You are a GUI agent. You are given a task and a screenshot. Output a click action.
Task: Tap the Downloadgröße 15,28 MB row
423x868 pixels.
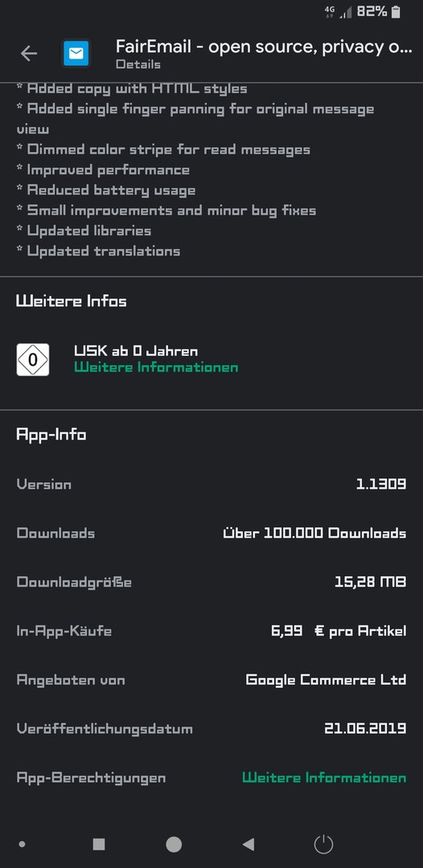211,582
